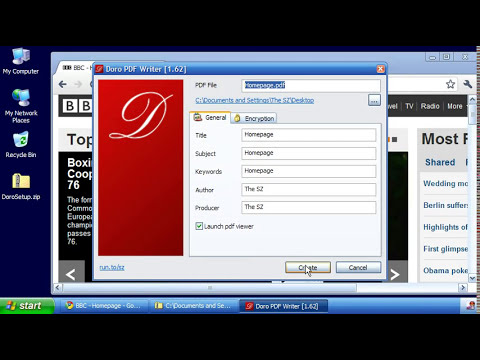Open the TV link in BBC navigation
This screenshot has height=360, width=480.
pos(409,106)
